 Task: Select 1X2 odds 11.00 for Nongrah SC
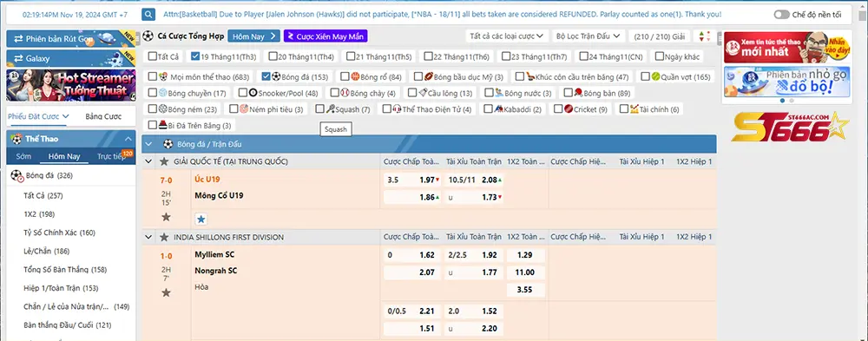525,272
